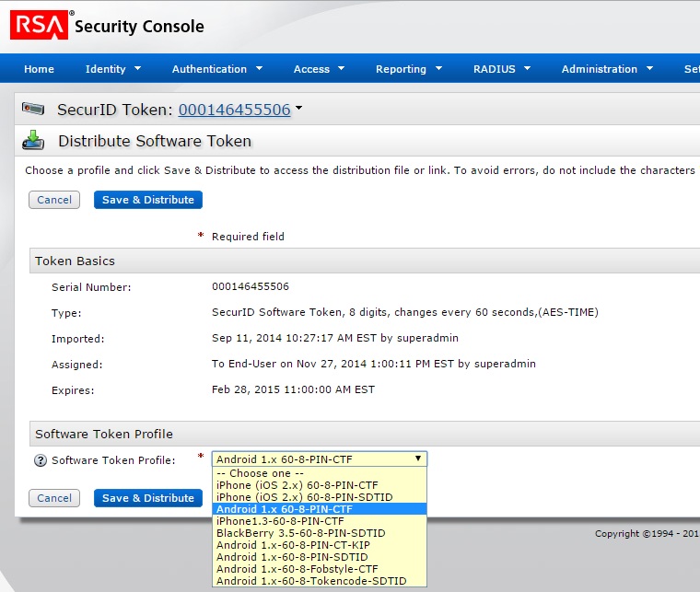Pick Android 1.x-60-8-Fobstyle-CTF from list
Viewport: 700px width, 592px height.
(x=297, y=569)
